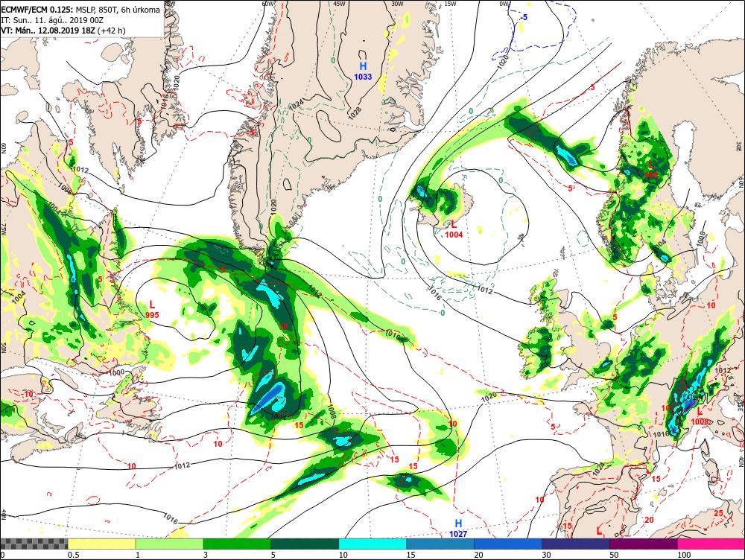Image resolution: width=745 pixels, height=560 pixels.
Task: Click the 'ECMWF/ECM 0.125: MSLP, 850T, 6h úrkoma' title
Action: click(80, 10)
